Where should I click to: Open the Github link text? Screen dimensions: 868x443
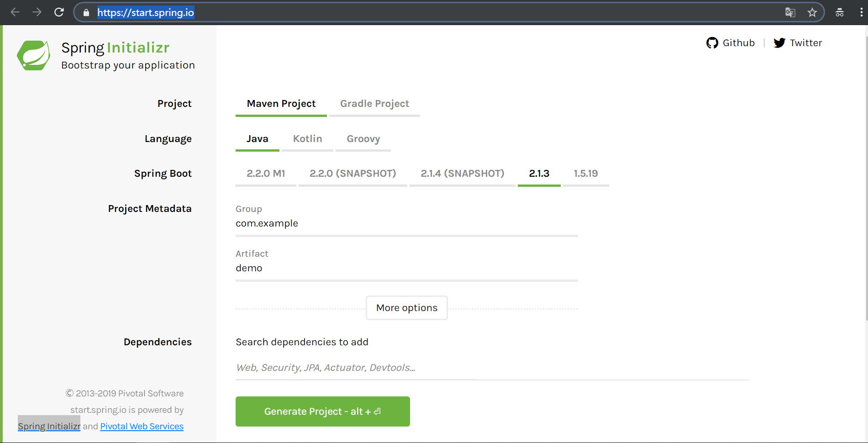pos(738,43)
